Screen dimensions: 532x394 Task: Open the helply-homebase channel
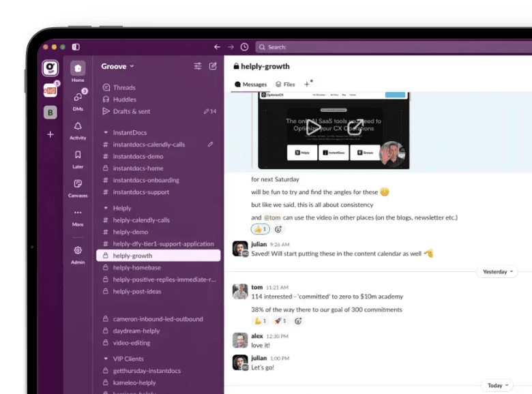tap(158, 267)
